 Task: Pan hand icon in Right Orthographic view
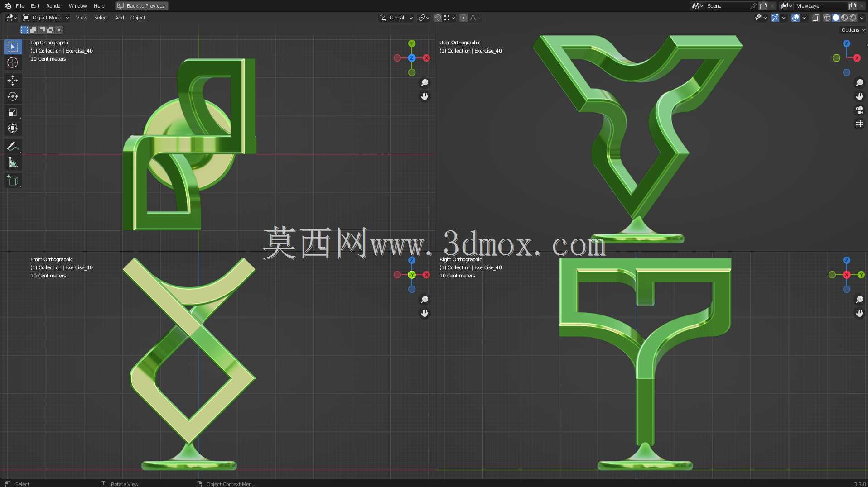(x=859, y=313)
